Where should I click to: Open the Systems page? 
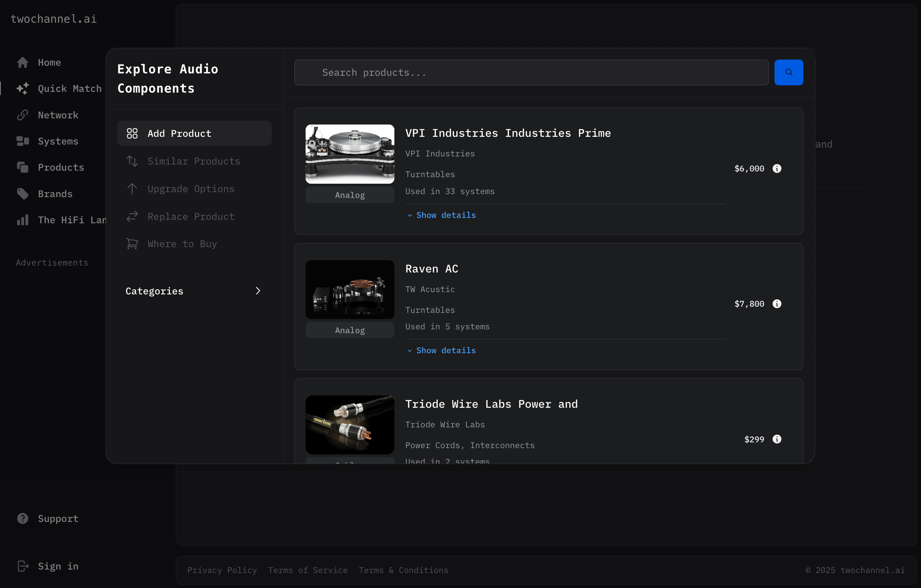click(58, 141)
